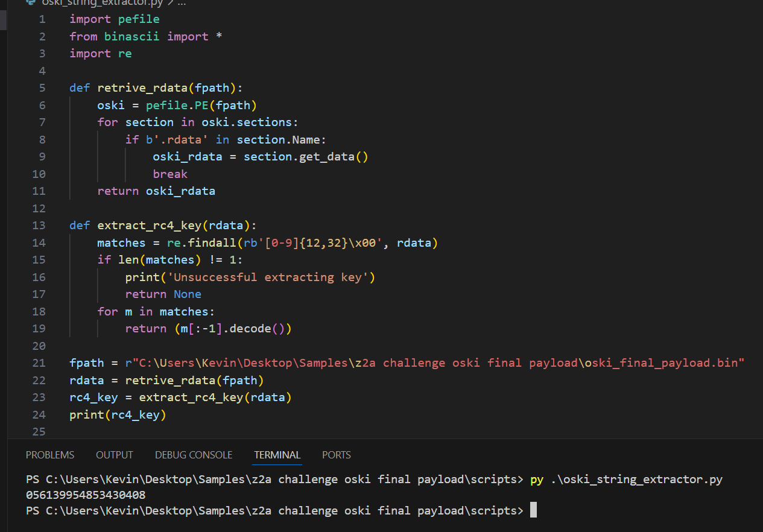Click the break statement on line 10
Image resolution: width=763 pixels, height=532 pixels.
pyautogui.click(x=170, y=174)
